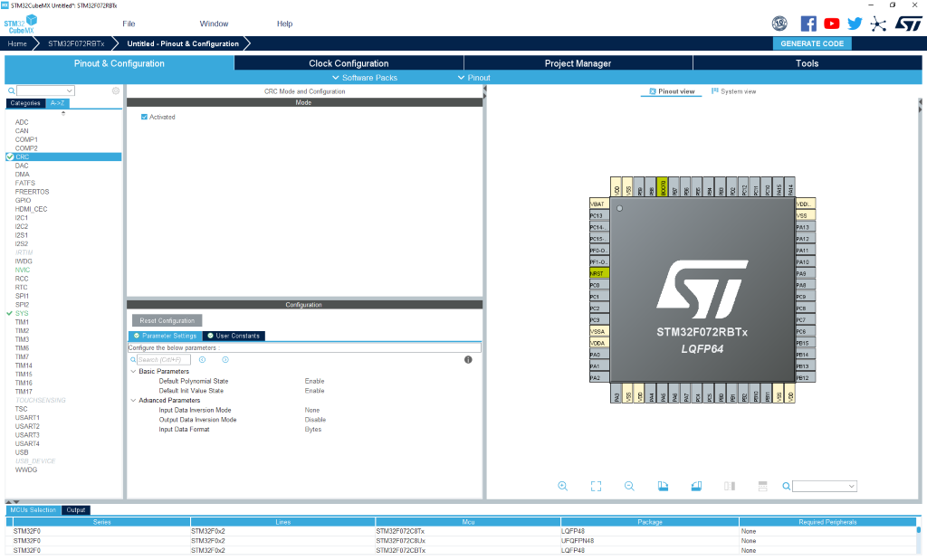
Task: Click the PC13 pin on the chip
Action: pos(599,215)
